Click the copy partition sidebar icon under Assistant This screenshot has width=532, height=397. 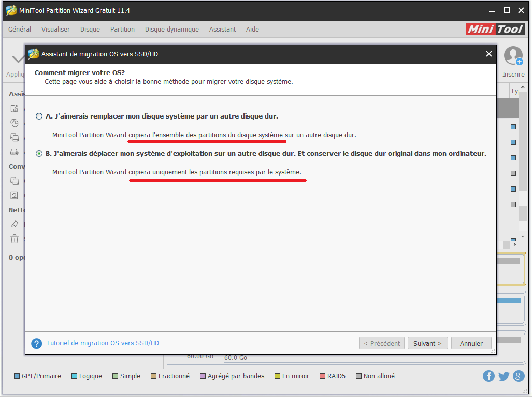point(15,137)
